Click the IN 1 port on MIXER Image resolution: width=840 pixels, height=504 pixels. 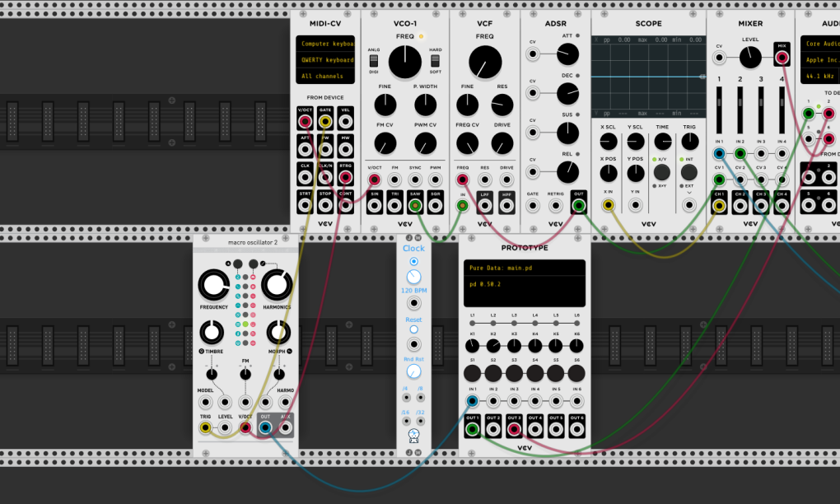click(720, 154)
